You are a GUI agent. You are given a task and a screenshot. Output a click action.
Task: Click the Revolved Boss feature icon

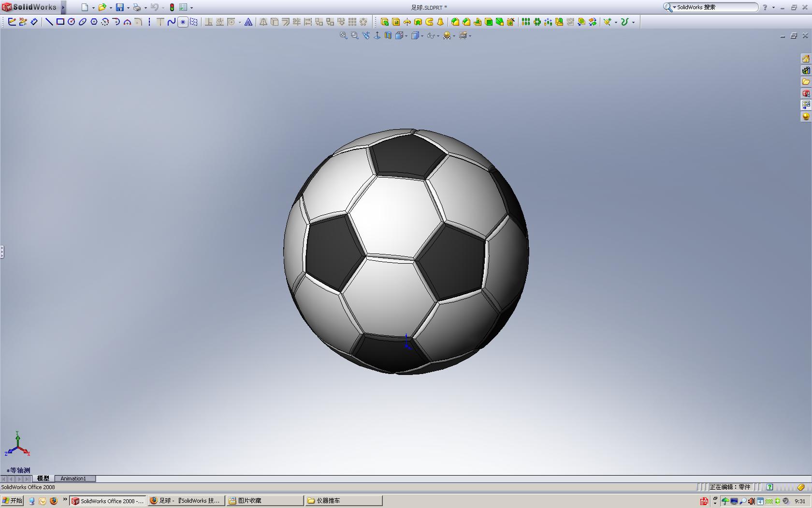click(x=407, y=22)
